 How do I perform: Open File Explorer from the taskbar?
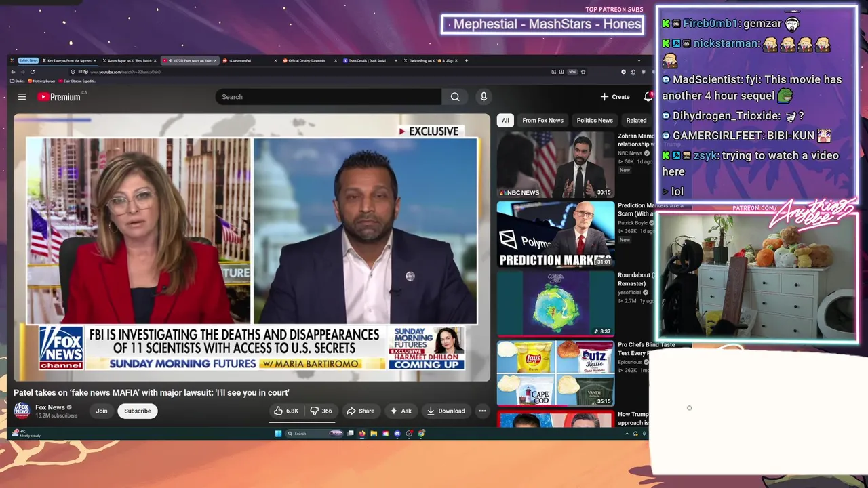coord(373,434)
